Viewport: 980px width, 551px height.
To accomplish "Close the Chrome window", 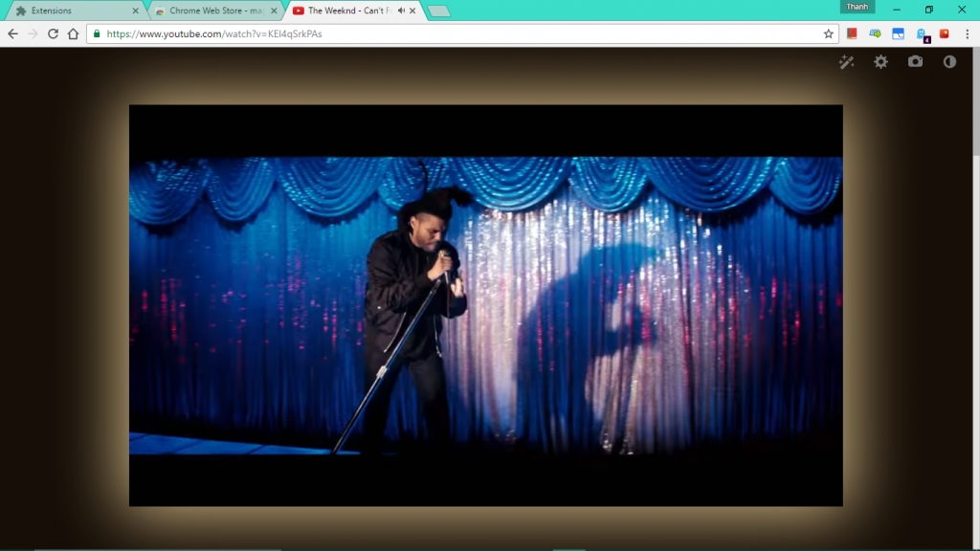I will 962,10.
